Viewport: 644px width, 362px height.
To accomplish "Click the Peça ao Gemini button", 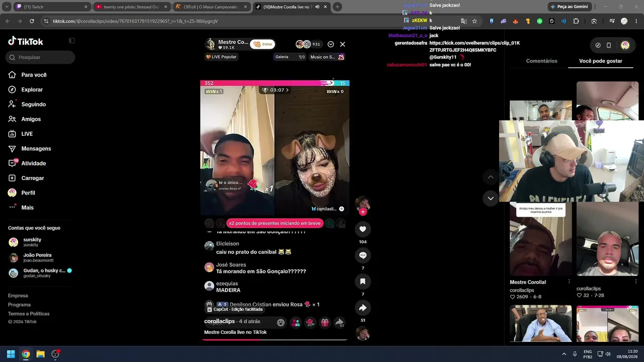I will (569, 7).
